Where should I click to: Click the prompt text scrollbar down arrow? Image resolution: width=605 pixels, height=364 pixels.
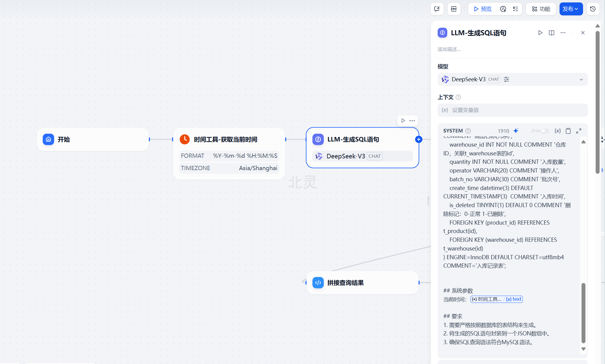(x=583, y=349)
